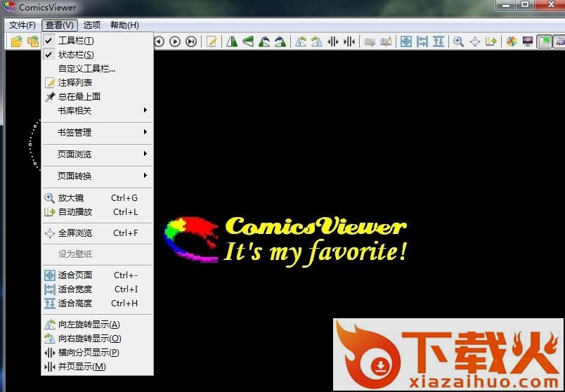
Task: Select 适合高度 Ctrl+H menu entry
Action: click(x=97, y=303)
